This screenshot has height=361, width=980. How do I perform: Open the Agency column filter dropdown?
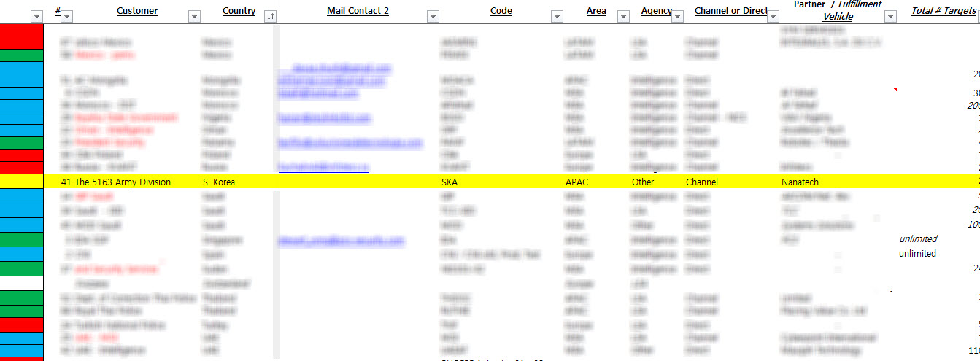[x=677, y=16]
